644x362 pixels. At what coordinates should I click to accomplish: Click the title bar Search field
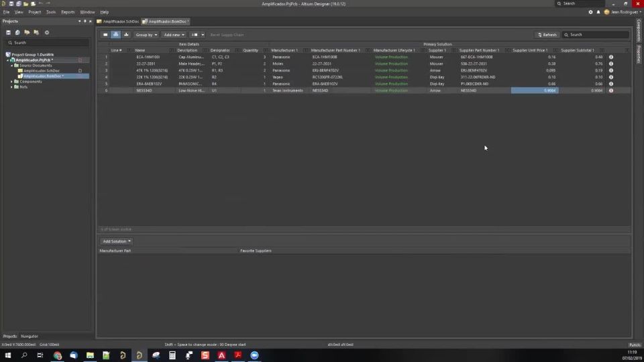[x=580, y=4]
